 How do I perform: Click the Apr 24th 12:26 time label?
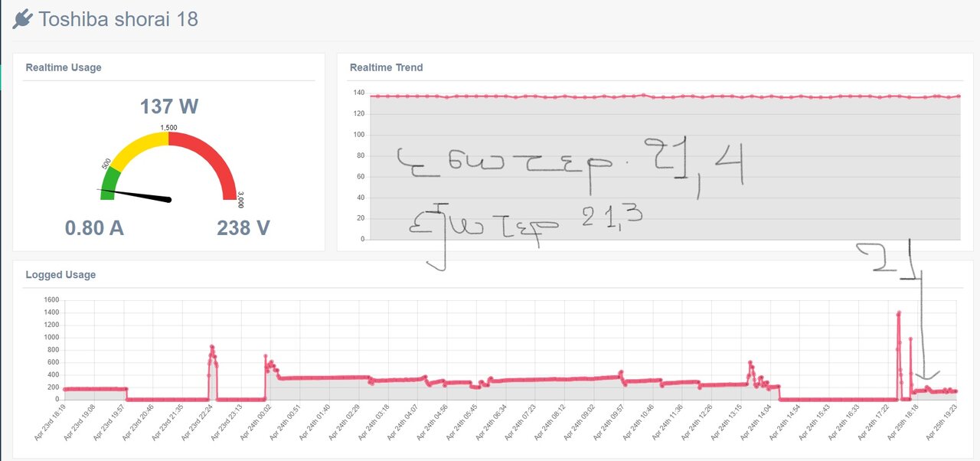pos(697,422)
